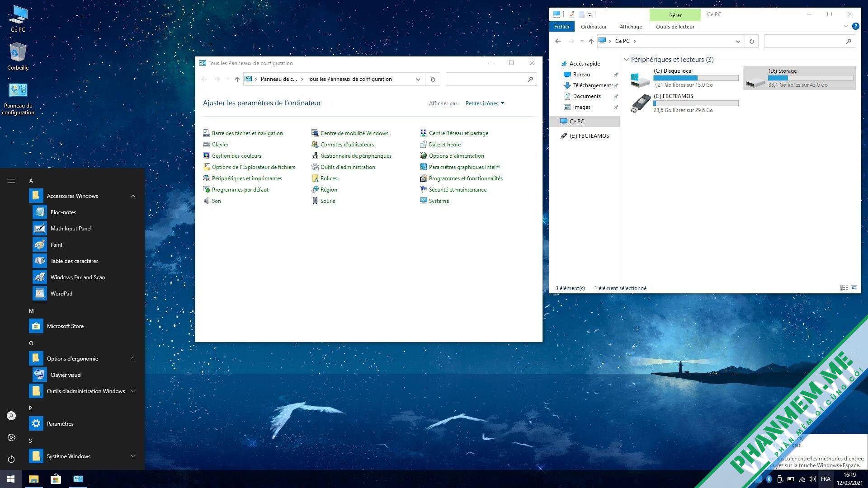The width and height of the screenshot is (868, 488).
Task: Open Windows Fax and Scan
Action: (x=77, y=277)
